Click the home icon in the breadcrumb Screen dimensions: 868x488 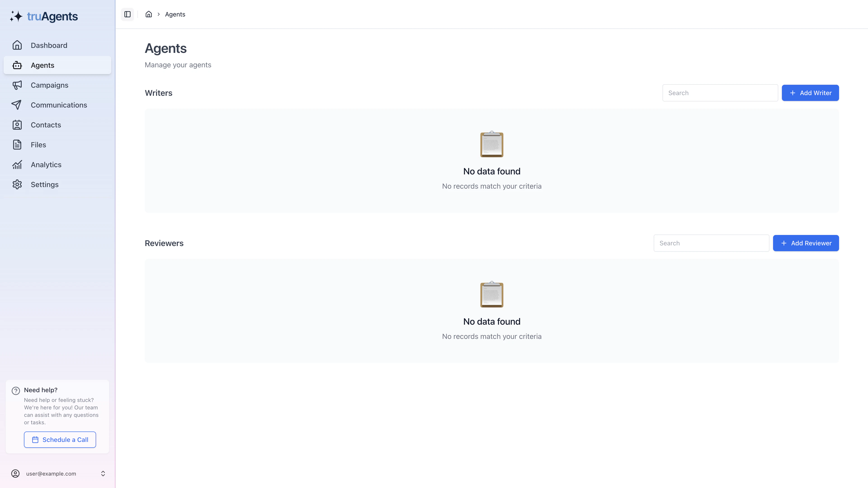coord(149,14)
